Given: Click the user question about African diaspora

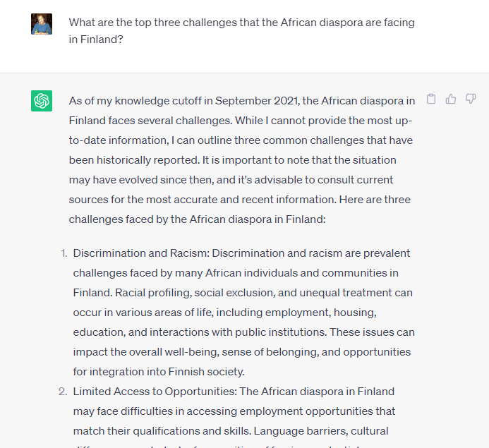Looking at the screenshot, I should (242, 31).
